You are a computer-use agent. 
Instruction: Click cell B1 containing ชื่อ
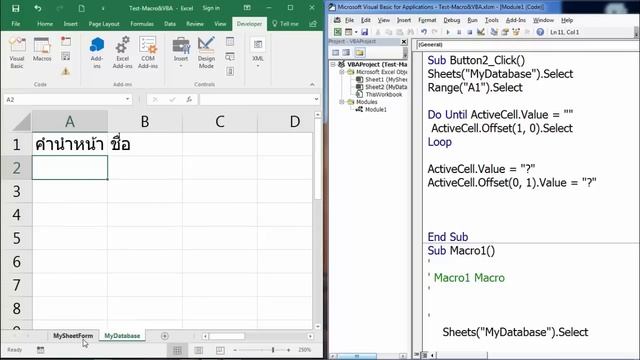tap(145, 144)
